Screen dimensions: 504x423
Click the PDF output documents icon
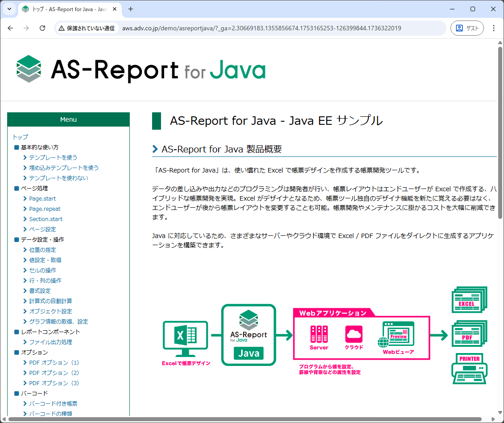[470, 333]
